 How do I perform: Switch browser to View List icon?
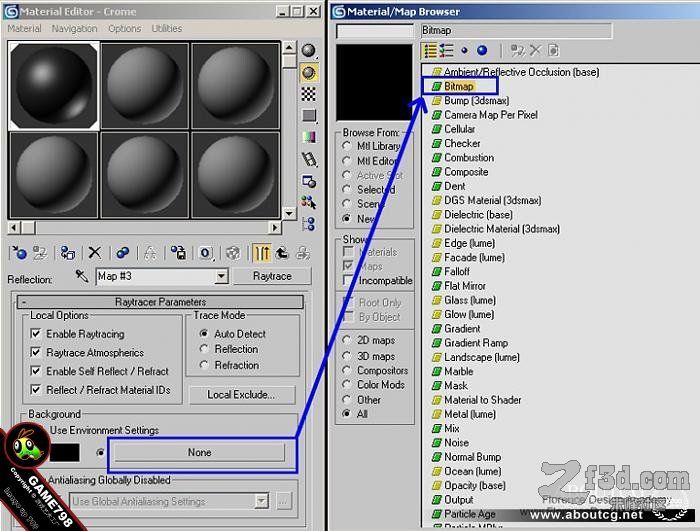tap(430, 50)
